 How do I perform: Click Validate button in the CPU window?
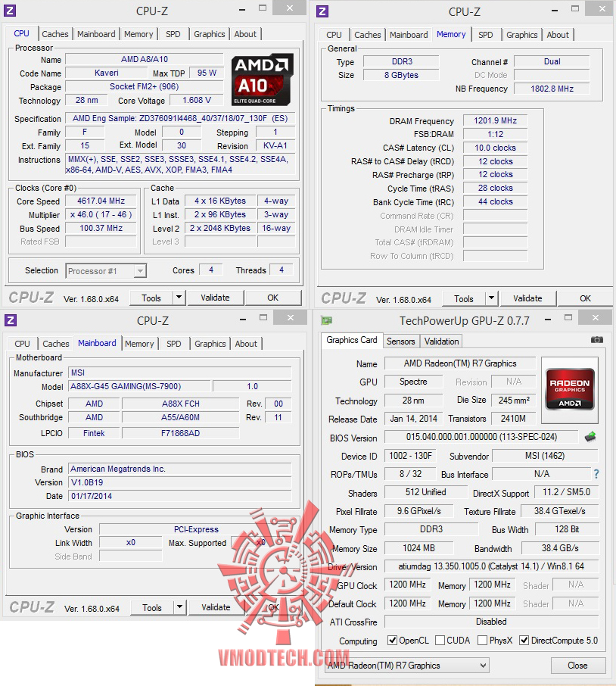215,298
